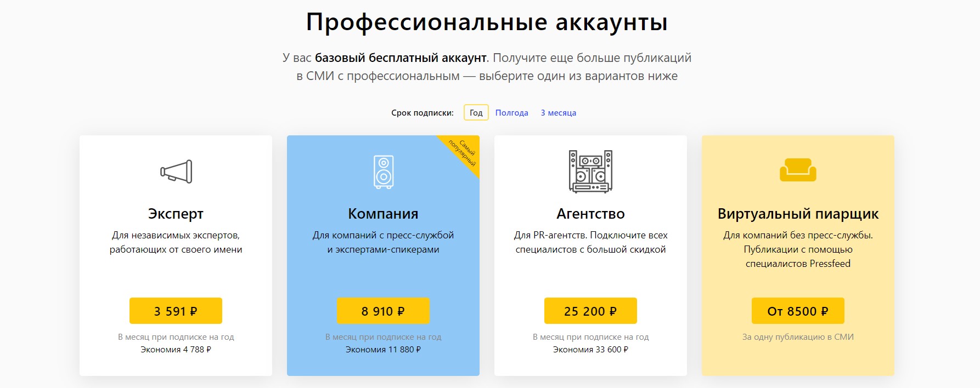
Task: Switch subscription period to 3 месяца
Action: coord(558,112)
